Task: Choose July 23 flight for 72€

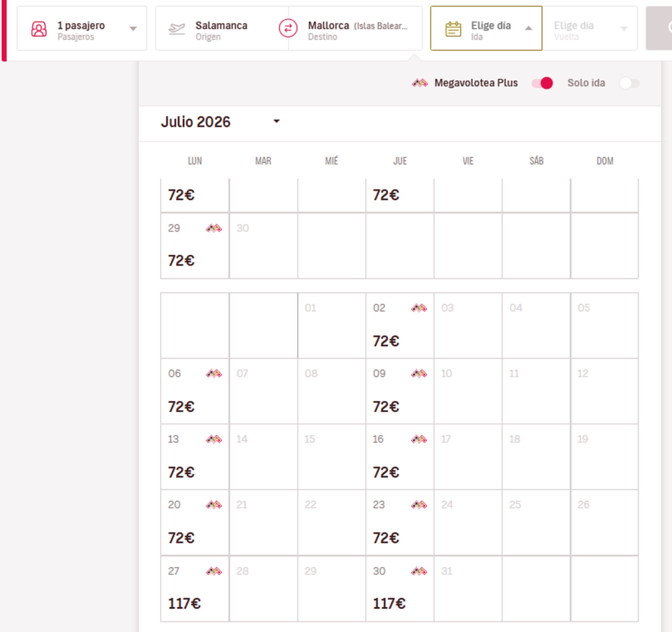Action: (x=400, y=522)
